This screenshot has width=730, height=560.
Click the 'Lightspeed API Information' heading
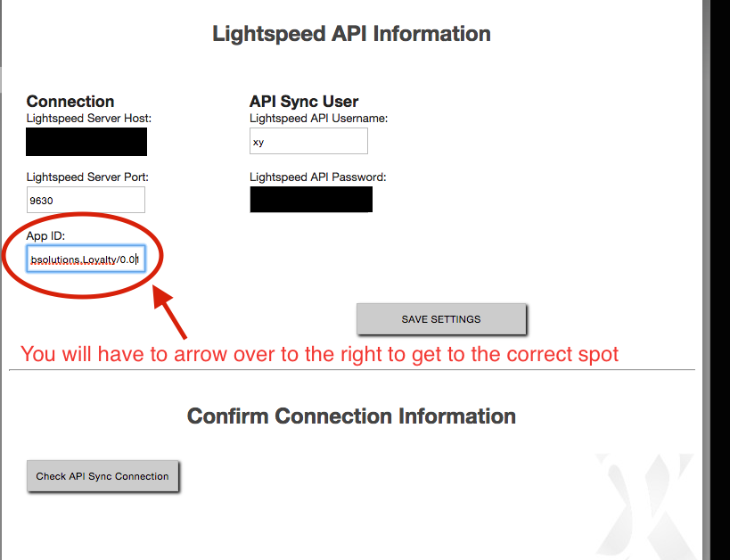[351, 34]
